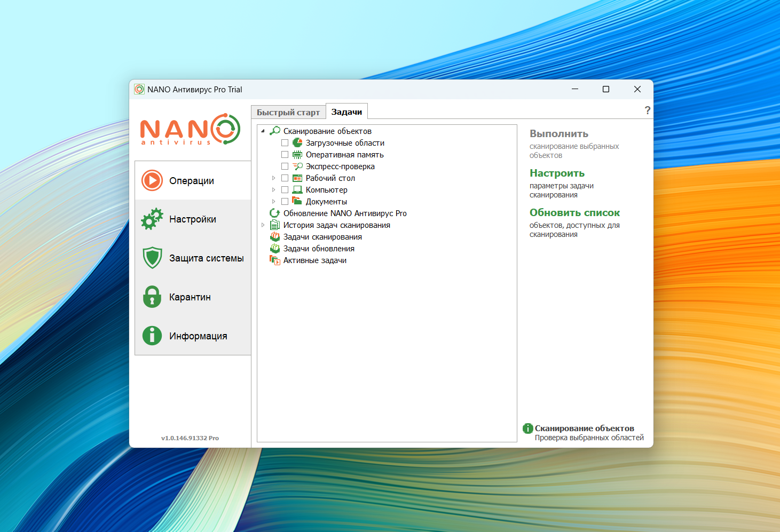The width and height of the screenshot is (780, 532).
Task: Expand the Компьютер tree node
Action: pyautogui.click(x=273, y=190)
